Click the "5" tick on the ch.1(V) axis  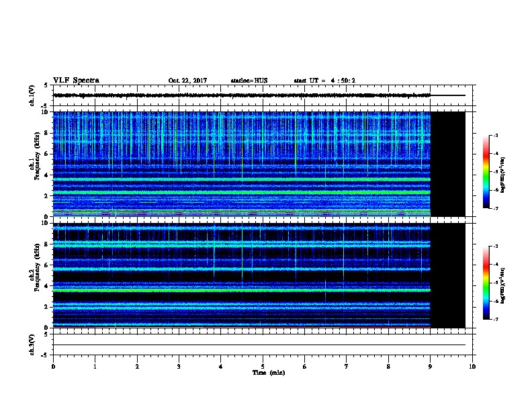click(46, 85)
